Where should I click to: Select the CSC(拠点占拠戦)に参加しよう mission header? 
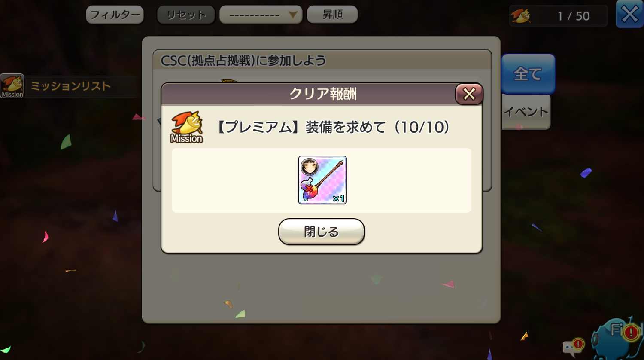(322, 60)
